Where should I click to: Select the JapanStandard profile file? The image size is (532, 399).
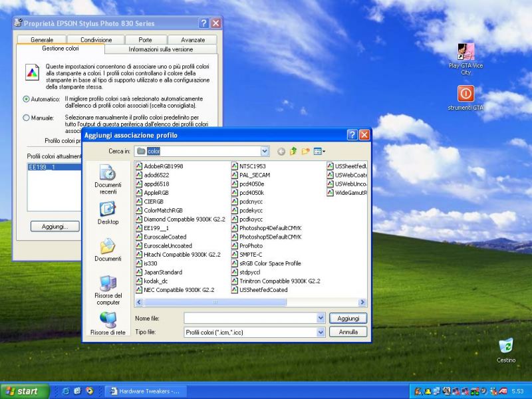click(159, 272)
